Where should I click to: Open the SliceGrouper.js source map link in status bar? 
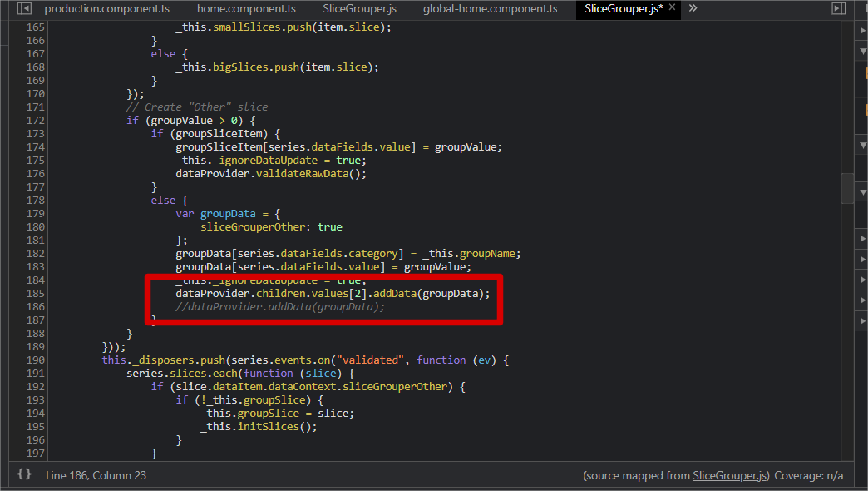point(730,475)
